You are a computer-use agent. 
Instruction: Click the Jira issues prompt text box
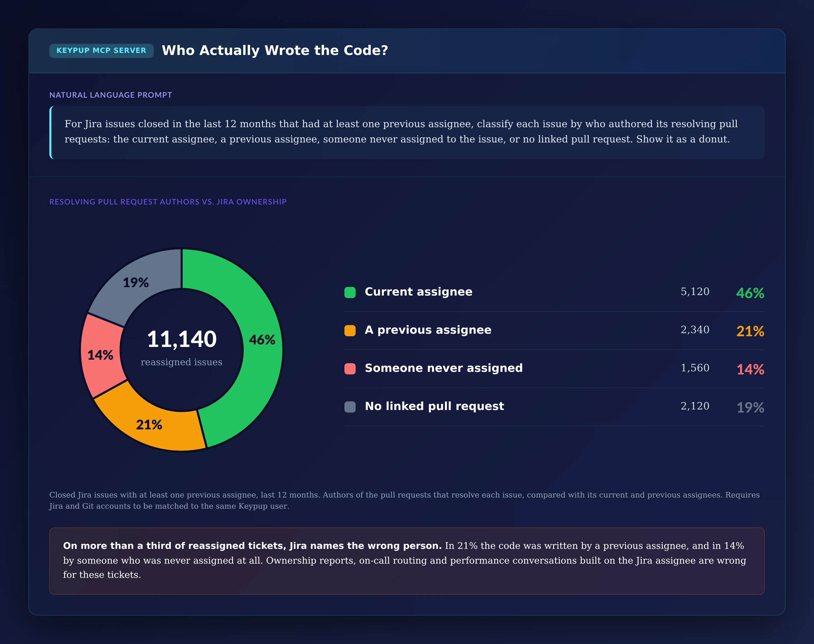[407, 132]
